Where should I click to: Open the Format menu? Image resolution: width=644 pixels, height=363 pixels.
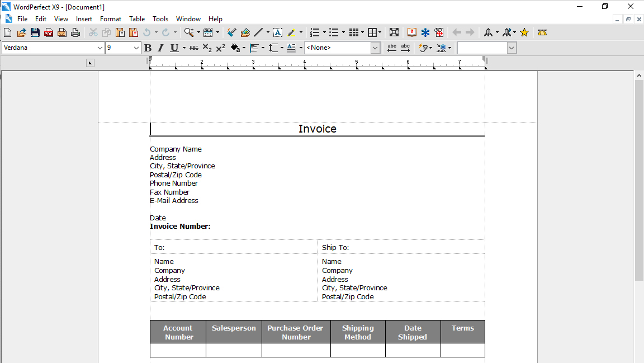pos(111,19)
